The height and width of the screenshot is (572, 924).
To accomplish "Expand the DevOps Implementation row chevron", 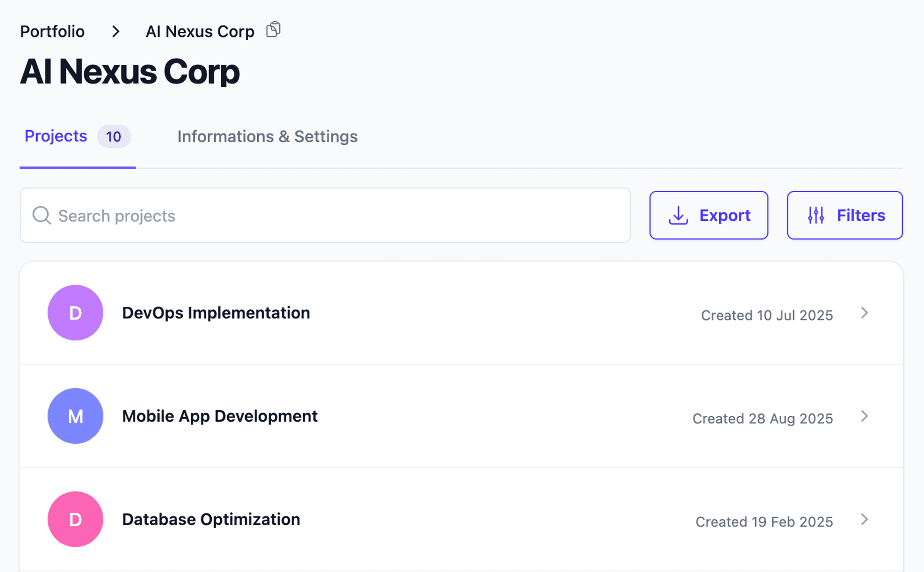I will [x=864, y=313].
